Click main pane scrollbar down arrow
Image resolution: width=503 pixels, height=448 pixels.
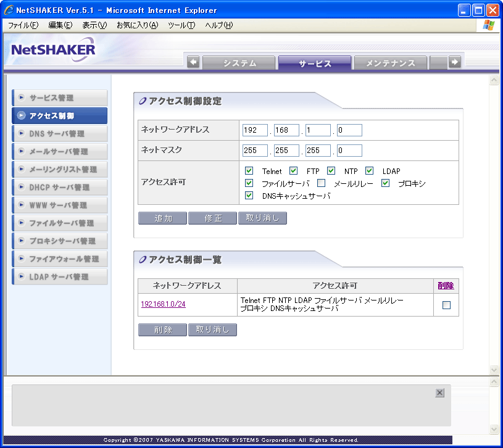[x=494, y=370]
